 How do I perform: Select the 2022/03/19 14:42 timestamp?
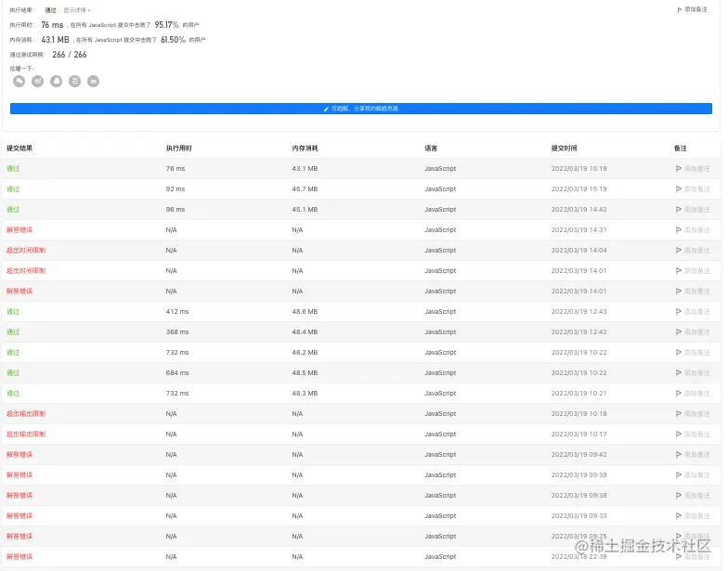click(579, 210)
